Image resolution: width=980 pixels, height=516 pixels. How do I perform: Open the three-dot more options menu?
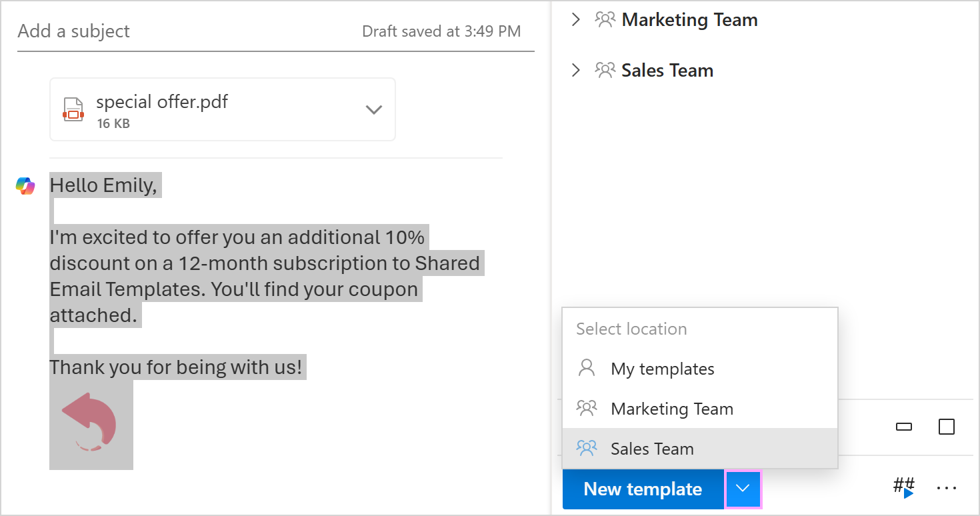tap(946, 488)
